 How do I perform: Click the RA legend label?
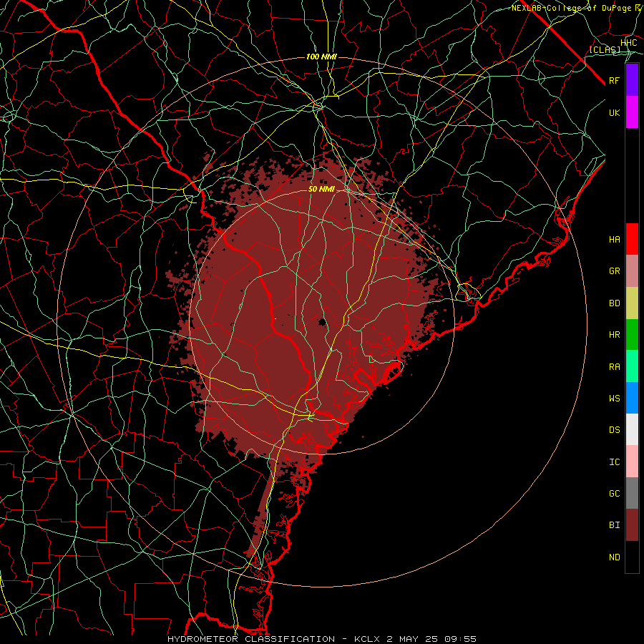tap(615, 367)
